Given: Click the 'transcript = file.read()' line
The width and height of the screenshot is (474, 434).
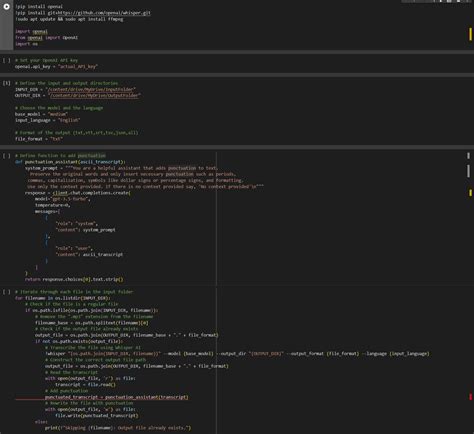Looking at the screenshot, I should click(x=85, y=385).
